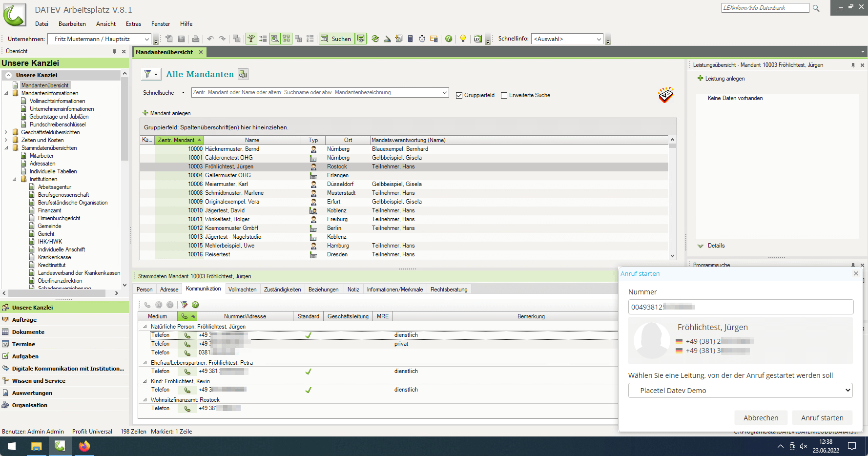Open the notification center icon in taskbar
868x456 pixels.
(x=852, y=446)
